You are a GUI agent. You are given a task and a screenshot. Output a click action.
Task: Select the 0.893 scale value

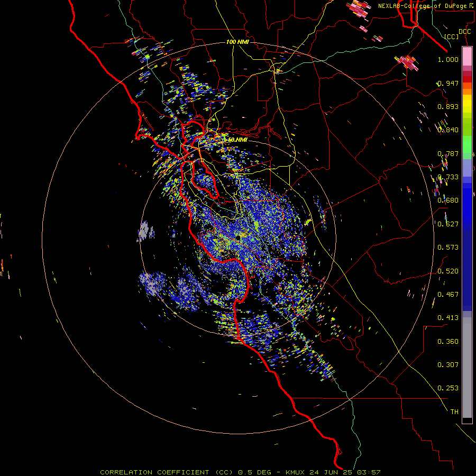coord(448,106)
